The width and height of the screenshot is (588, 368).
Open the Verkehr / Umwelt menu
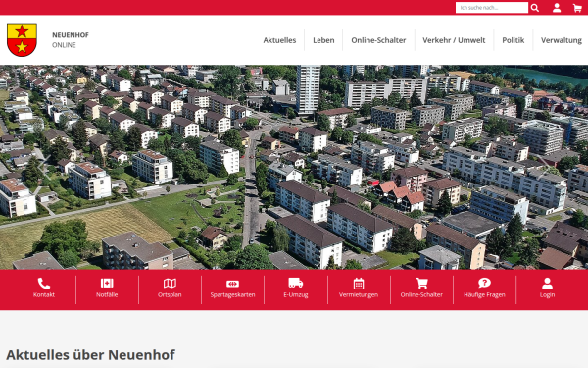click(454, 40)
